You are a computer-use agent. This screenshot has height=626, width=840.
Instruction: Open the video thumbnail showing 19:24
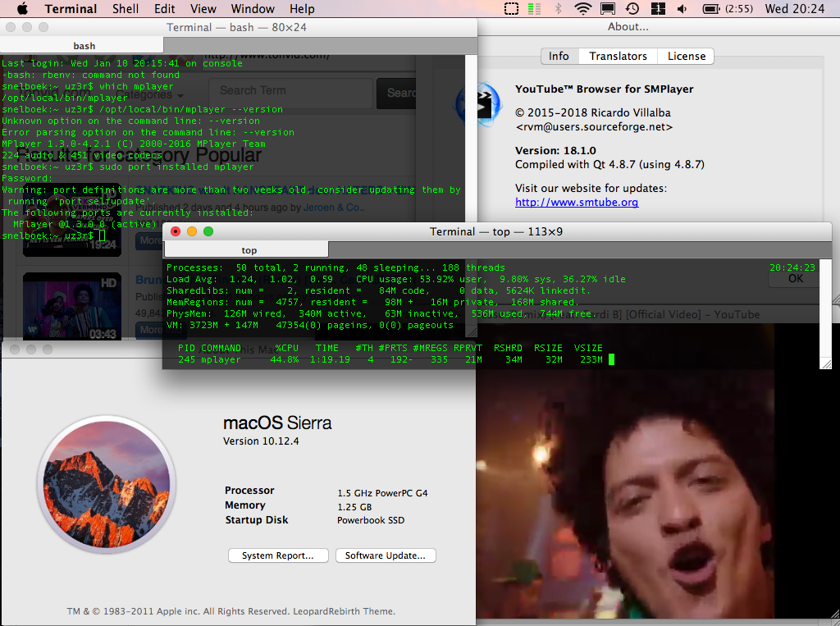coord(72,220)
